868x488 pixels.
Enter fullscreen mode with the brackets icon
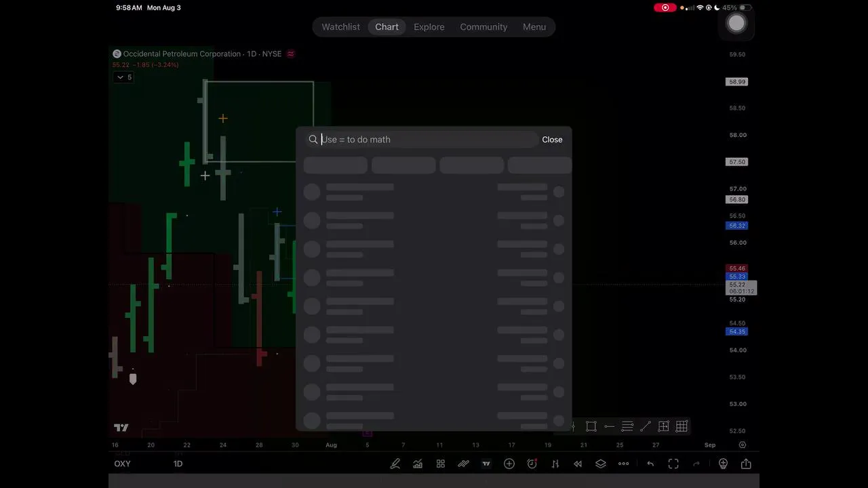(x=673, y=464)
